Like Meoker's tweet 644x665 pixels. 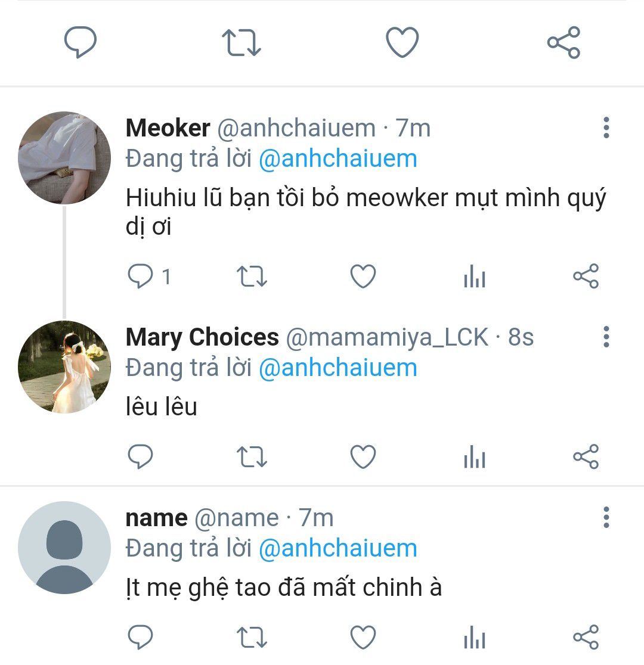coord(363,277)
